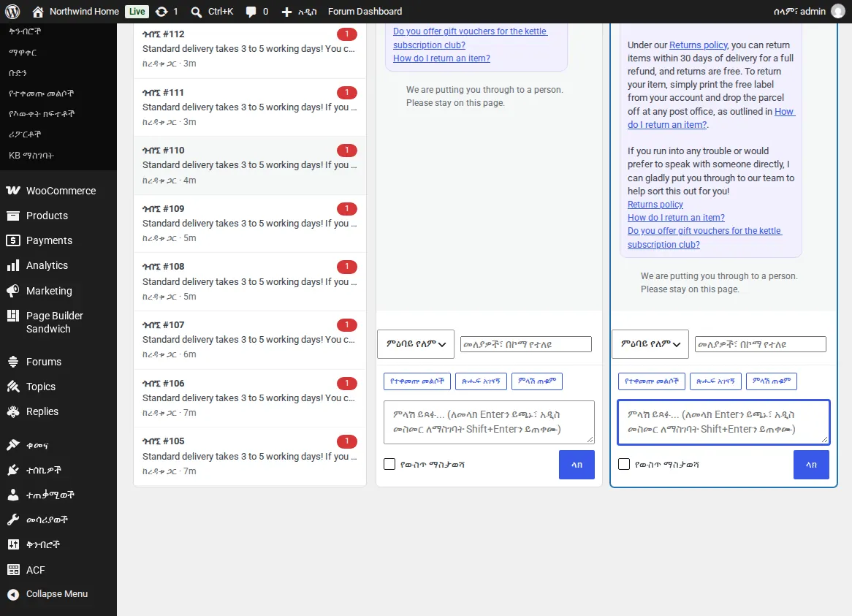
Task: Click the reply text box in the panel without outline
Action: 489,422
